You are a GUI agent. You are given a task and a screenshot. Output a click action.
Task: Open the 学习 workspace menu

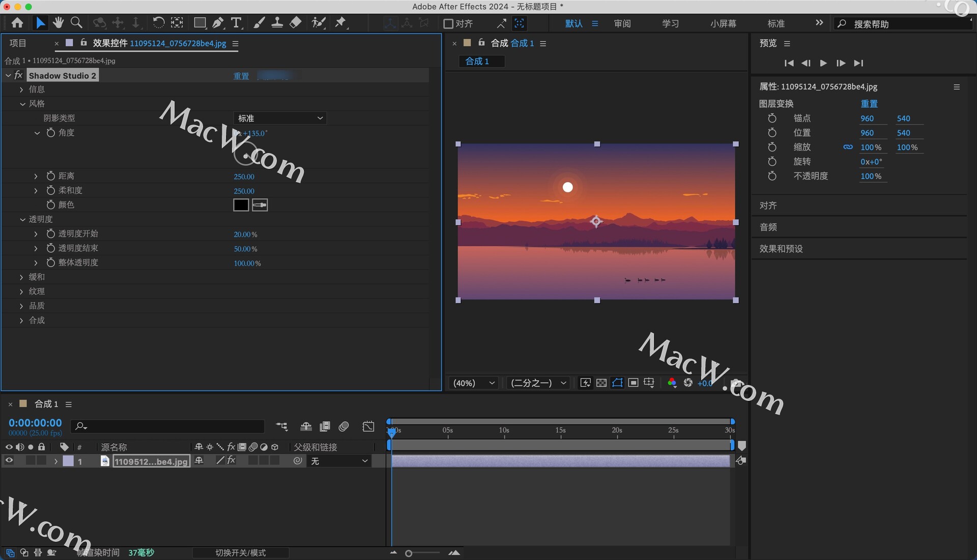[x=670, y=23]
